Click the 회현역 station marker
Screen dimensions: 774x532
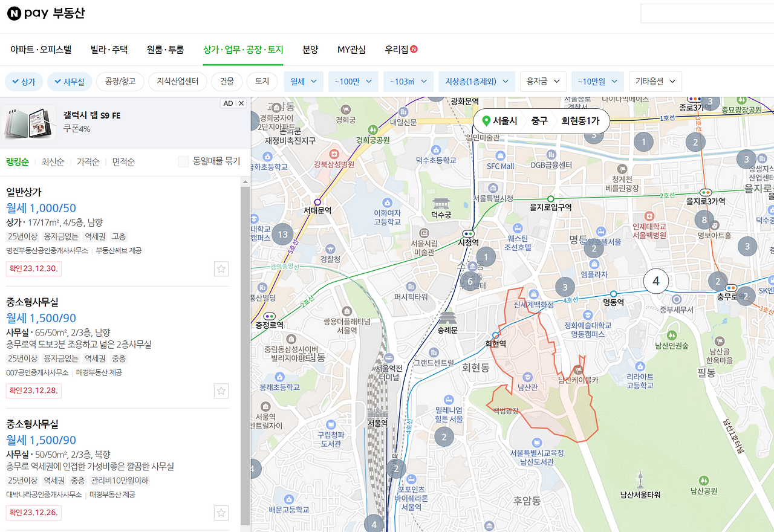point(496,335)
